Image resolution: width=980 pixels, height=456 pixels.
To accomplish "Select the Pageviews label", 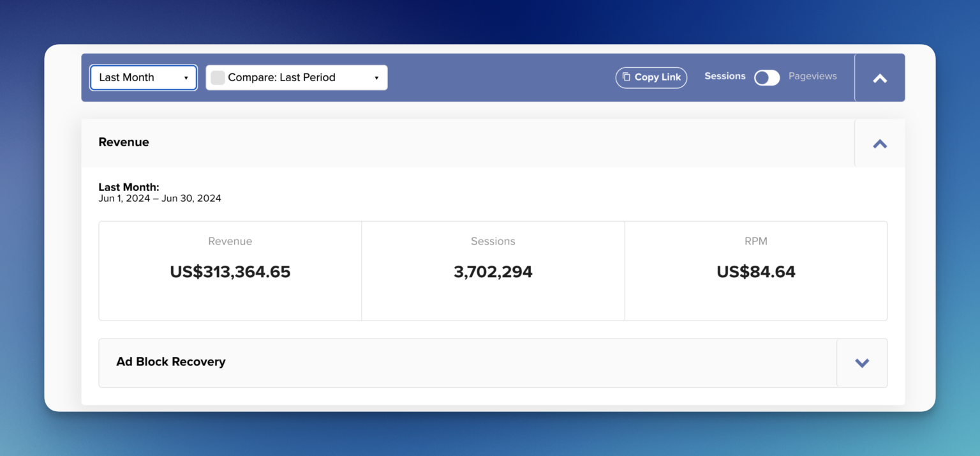I will (x=812, y=76).
